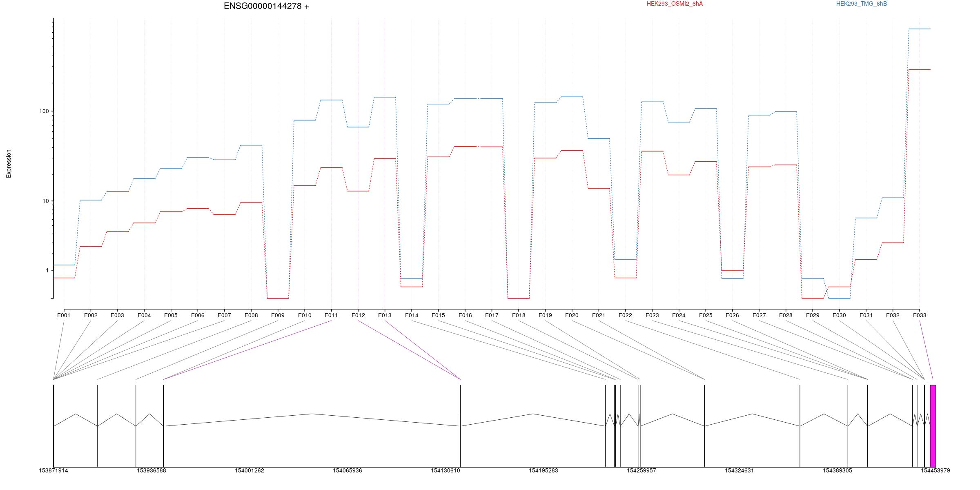
Task: Click exon label E017
Action: pos(492,315)
